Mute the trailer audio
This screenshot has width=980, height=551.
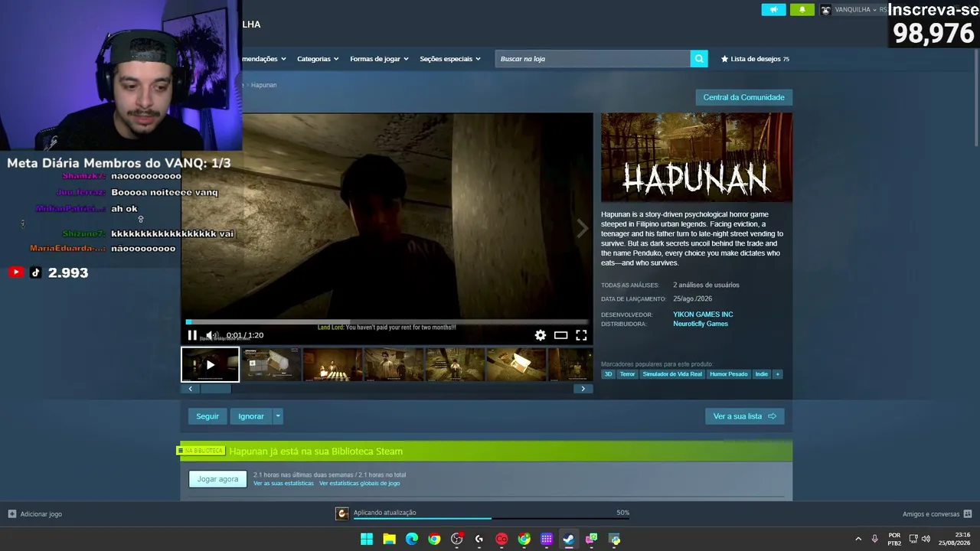point(211,335)
